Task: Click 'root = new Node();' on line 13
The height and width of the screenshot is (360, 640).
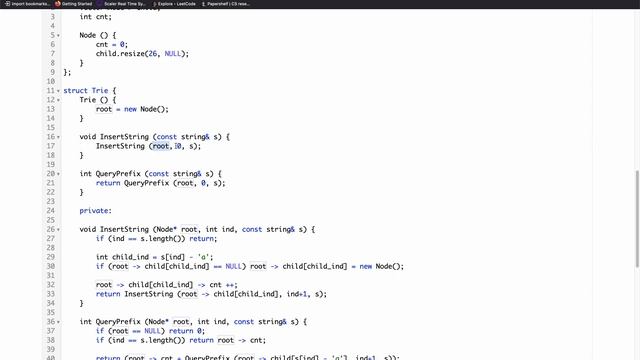Action: click(x=132, y=109)
